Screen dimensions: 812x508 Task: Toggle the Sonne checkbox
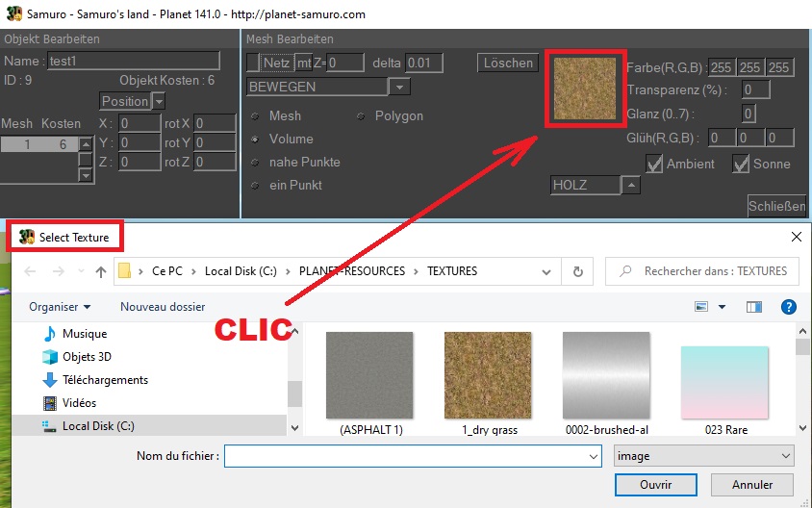[741, 164]
